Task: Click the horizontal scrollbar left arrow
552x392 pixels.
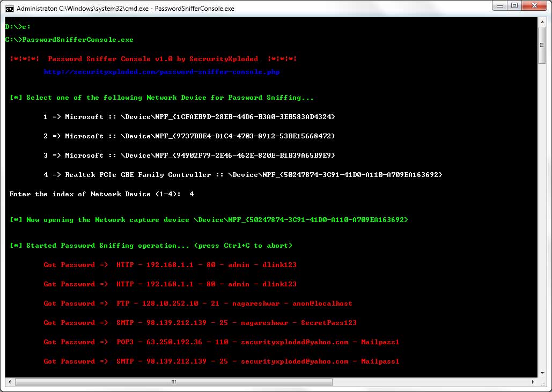Action: (9, 382)
